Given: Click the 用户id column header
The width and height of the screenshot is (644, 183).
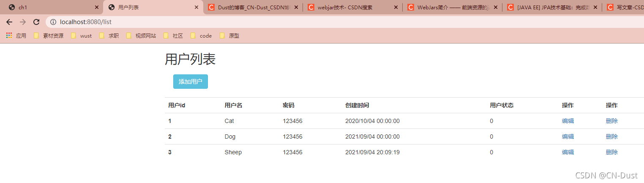Looking at the screenshot, I should click(x=177, y=105).
